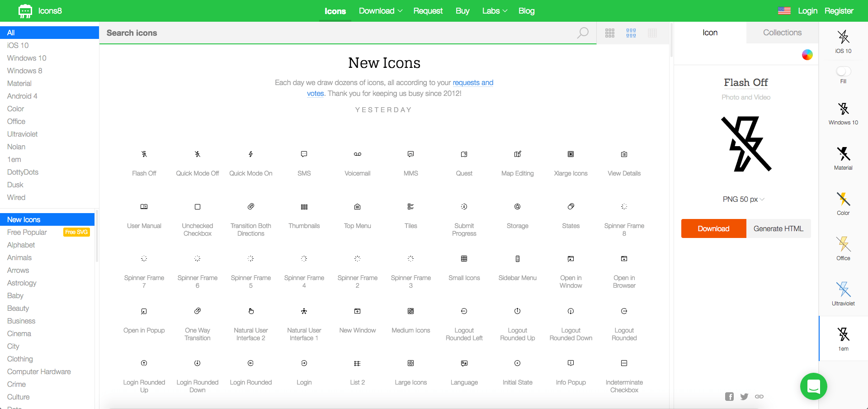Screen dimensions: 868x409
Task: Switch to medium grid view
Action: click(631, 33)
